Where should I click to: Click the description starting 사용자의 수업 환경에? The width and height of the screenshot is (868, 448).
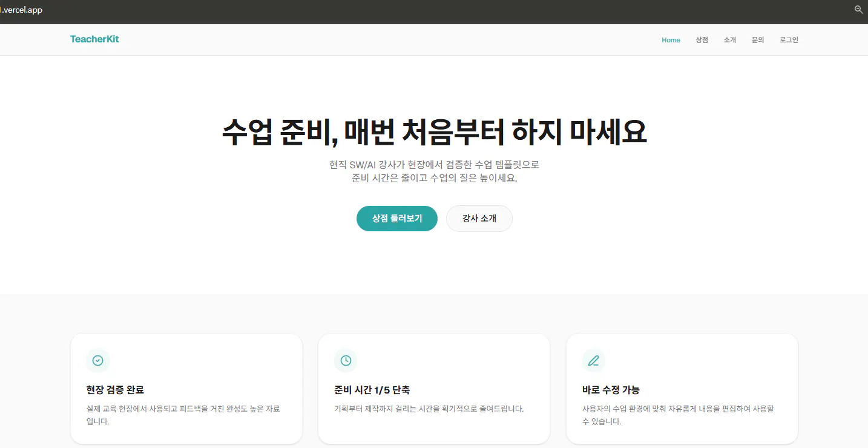(678, 415)
